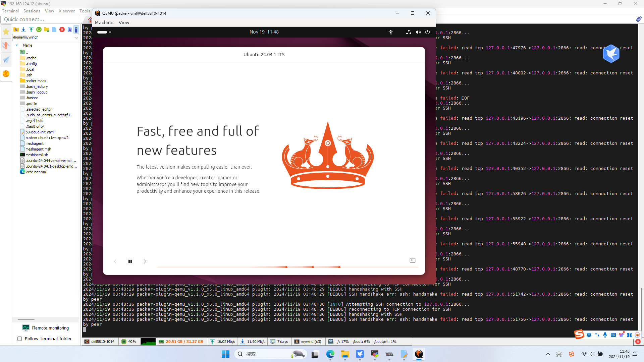The height and width of the screenshot is (362, 644).
Task: Click Windows notification bell icon
Action: [x=635, y=354]
